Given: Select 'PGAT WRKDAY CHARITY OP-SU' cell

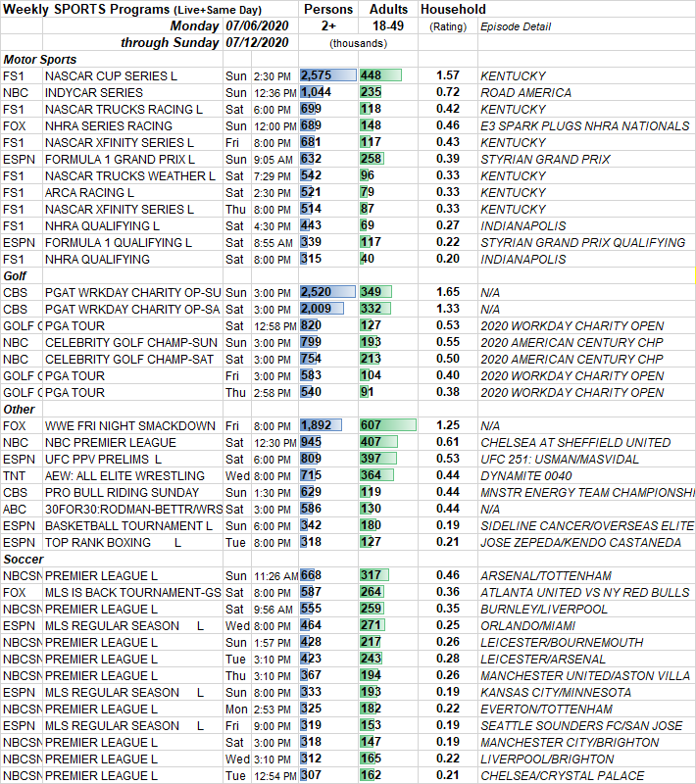Looking at the screenshot, I should pyautogui.click(x=133, y=293).
